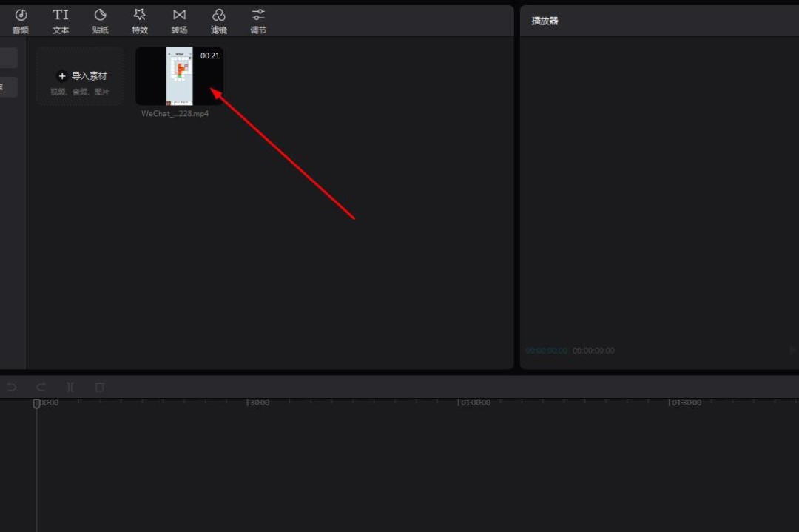Screen dimensions: 799x532
Task: Open the 滤镜 (Filters) panel
Action: point(219,21)
